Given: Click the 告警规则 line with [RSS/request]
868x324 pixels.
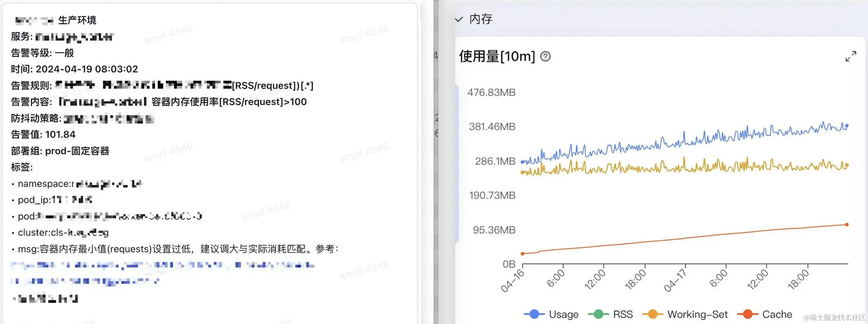Looking at the screenshot, I should pyautogui.click(x=162, y=85).
